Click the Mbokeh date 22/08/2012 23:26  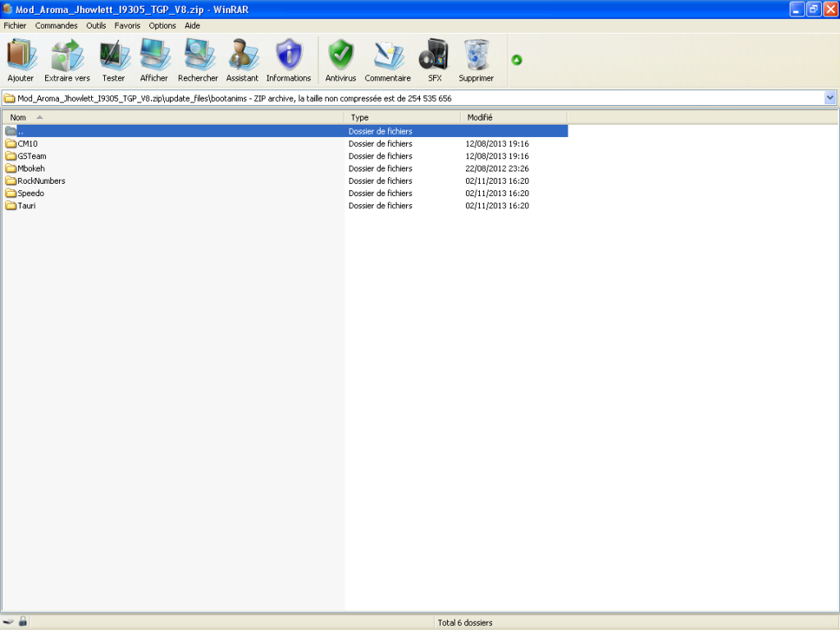497,168
